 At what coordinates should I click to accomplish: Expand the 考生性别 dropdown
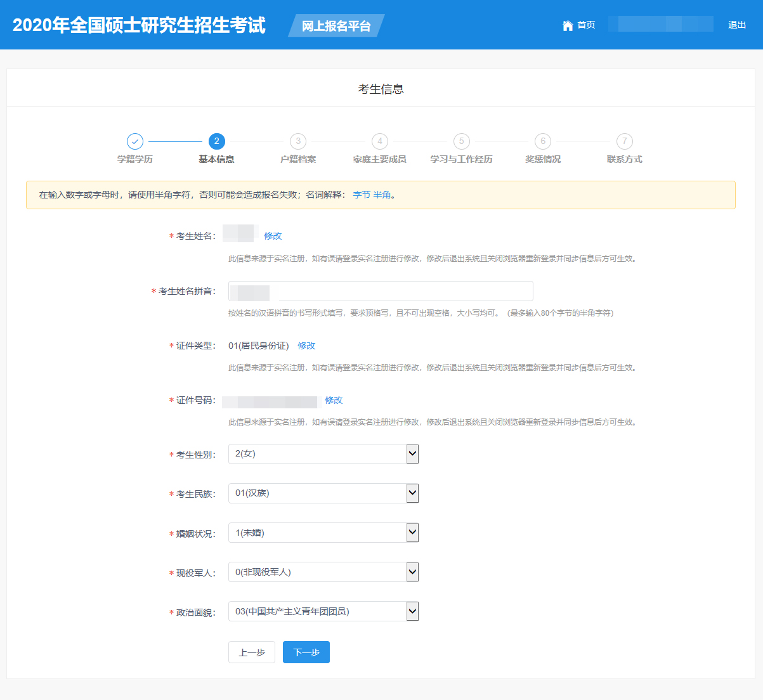coord(323,454)
